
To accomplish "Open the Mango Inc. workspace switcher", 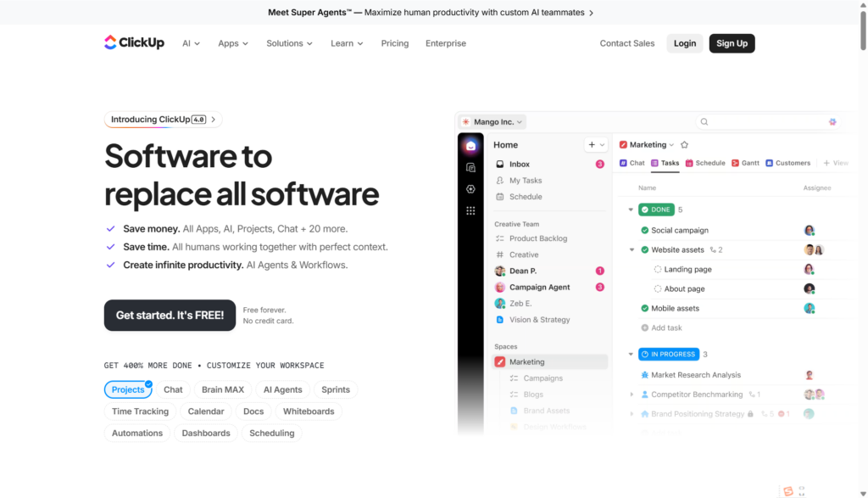I will click(492, 121).
